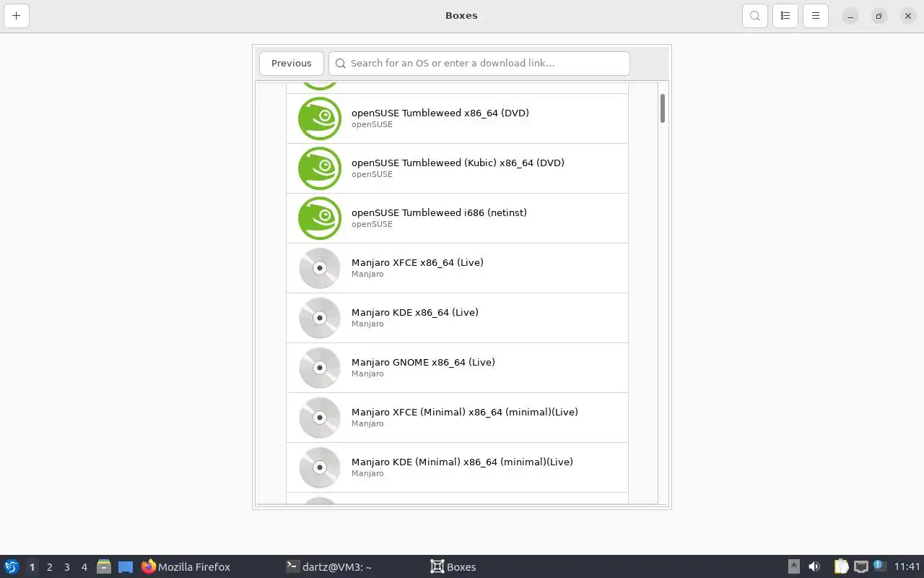
Task: Open the system start menu icon
Action: click(12, 567)
